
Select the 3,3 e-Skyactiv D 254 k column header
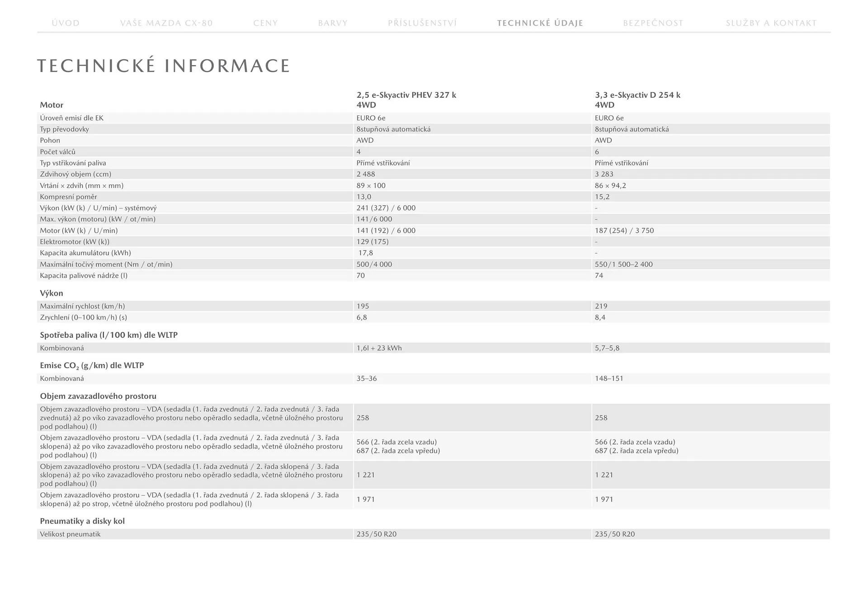[x=637, y=99]
